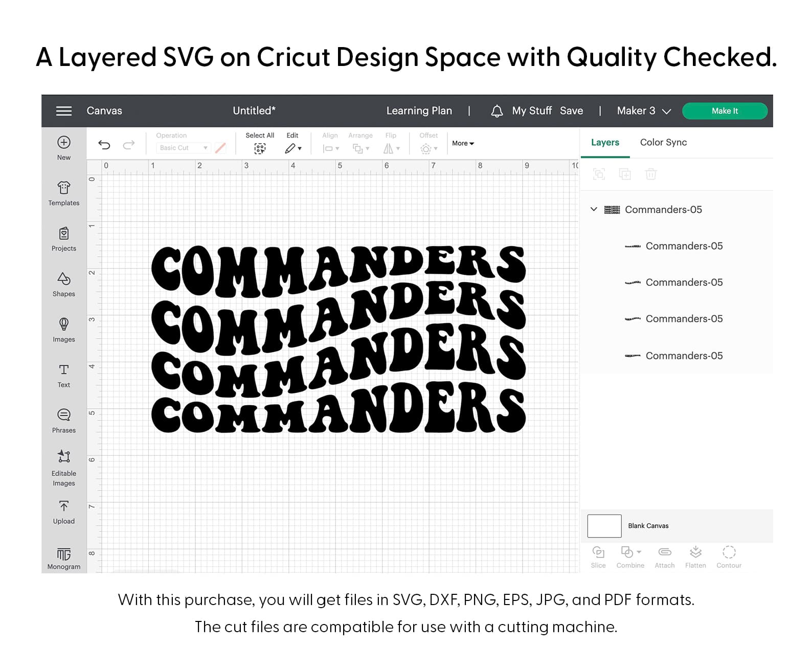Click the Upload icon
This screenshot has width=812, height=669.
(64, 506)
